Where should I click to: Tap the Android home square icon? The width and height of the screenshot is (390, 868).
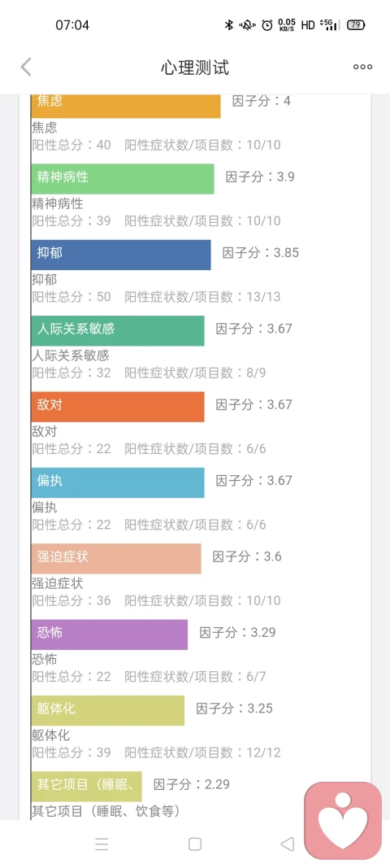[x=195, y=844]
